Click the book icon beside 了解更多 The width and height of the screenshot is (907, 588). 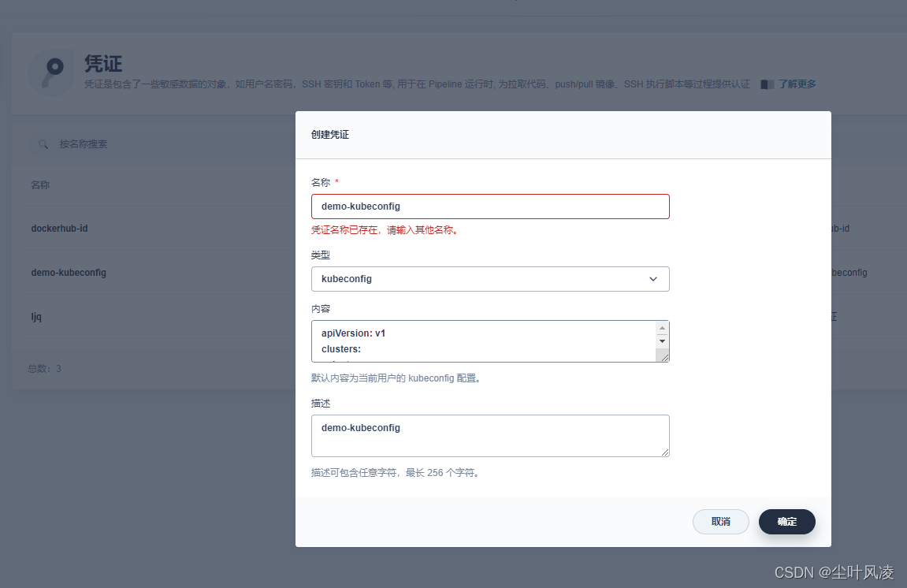click(767, 84)
